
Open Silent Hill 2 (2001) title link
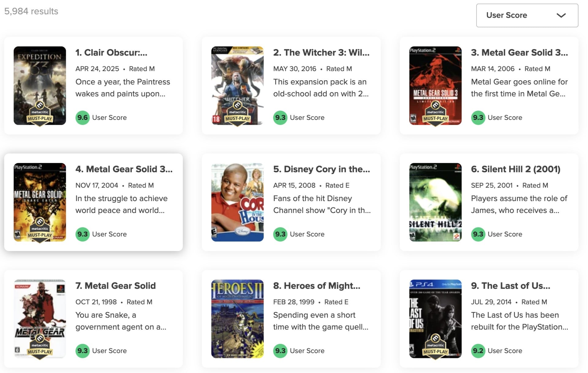pyautogui.click(x=515, y=169)
